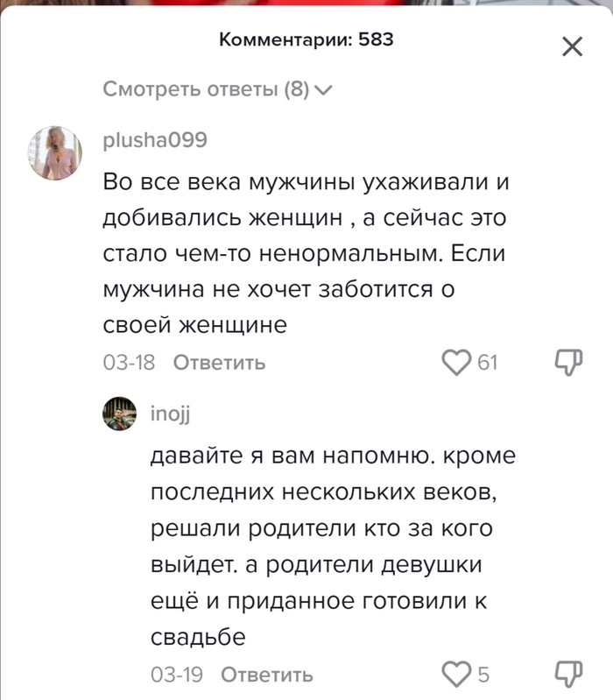Hit thumbs-down on inojj's reply
Viewport: 613px width, 700px height.
[x=569, y=674]
